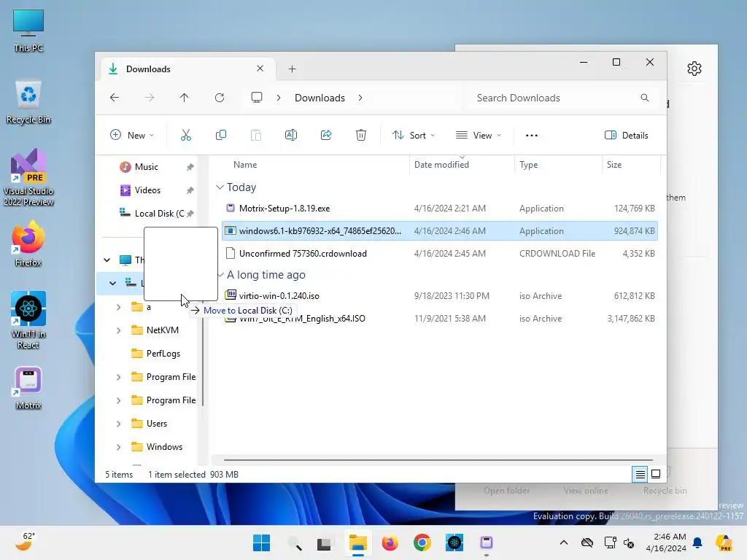Viewport: 747px width, 560px height.
Task: Click notification bell in system tray
Action: coord(697,542)
